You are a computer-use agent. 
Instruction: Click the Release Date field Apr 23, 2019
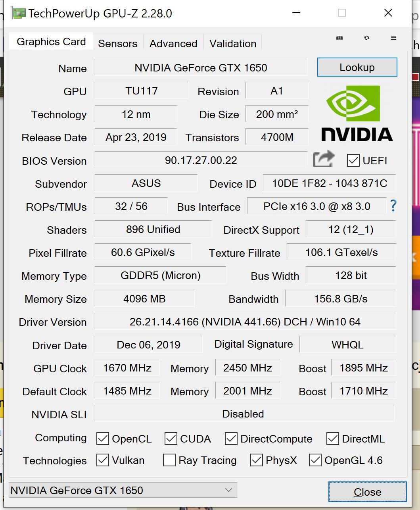[x=136, y=137]
